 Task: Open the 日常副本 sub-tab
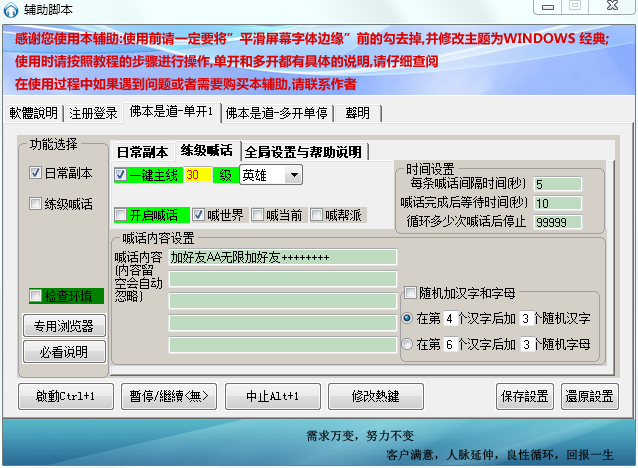(142, 152)
